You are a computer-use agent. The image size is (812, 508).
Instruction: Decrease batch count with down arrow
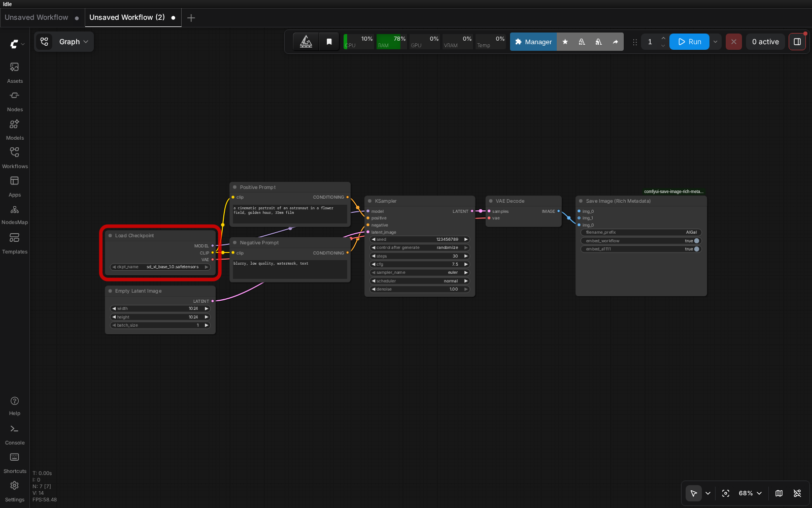coord(663,46)
